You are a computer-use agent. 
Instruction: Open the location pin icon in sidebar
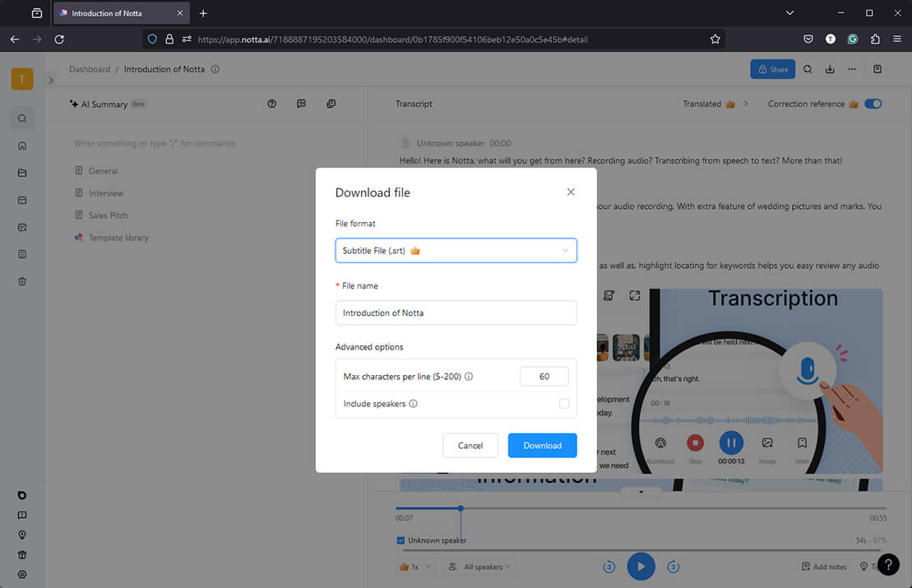pyautogui.click(x=22, y=535)
